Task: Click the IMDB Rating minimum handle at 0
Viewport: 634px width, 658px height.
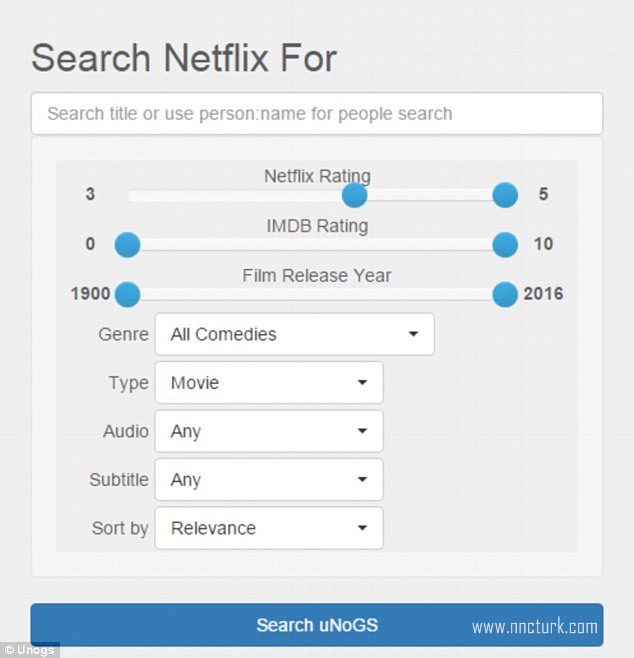Action: (128, 245)
